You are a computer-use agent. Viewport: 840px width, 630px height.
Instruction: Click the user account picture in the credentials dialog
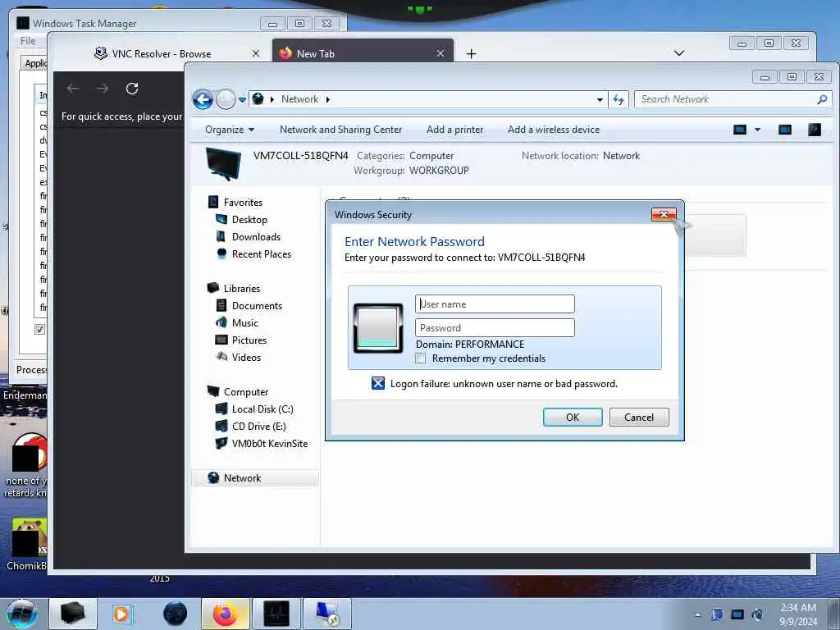click(x=378, y=328)
